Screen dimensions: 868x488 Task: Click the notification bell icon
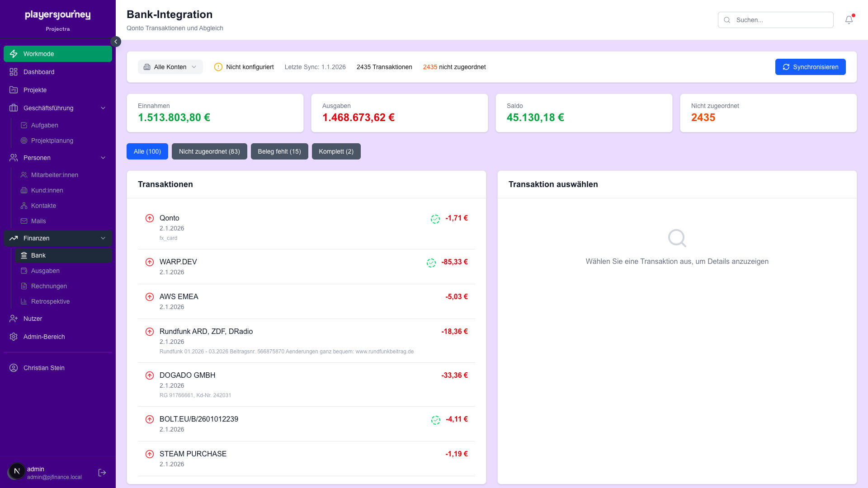click(849, 20)
